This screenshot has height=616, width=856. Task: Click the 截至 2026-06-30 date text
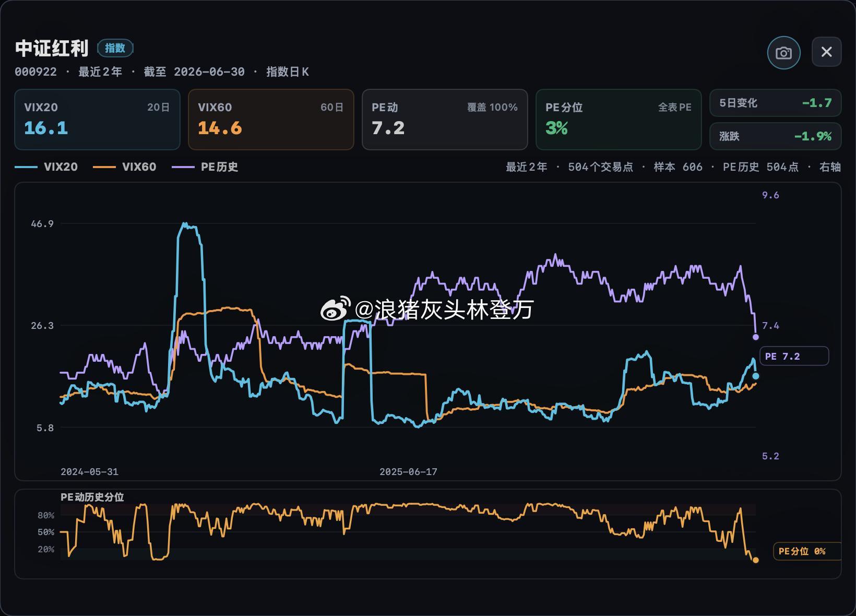tap(194, 72)
